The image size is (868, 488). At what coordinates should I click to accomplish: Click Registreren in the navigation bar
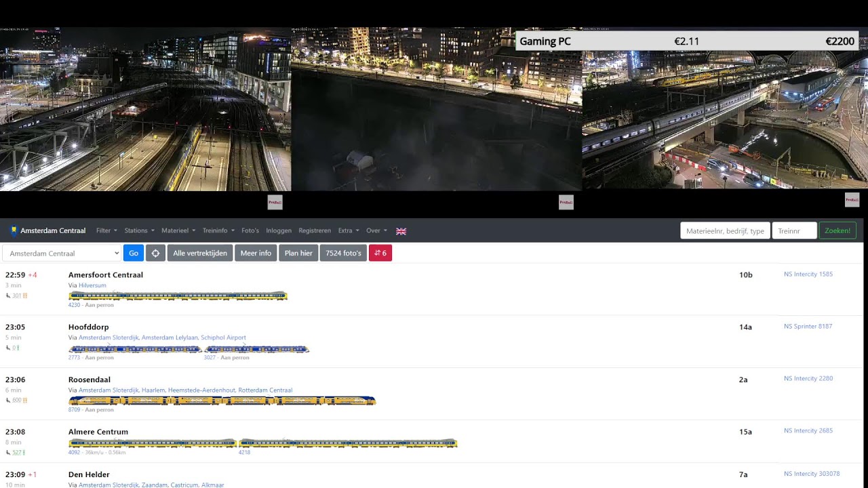click(x=315, y=230)
